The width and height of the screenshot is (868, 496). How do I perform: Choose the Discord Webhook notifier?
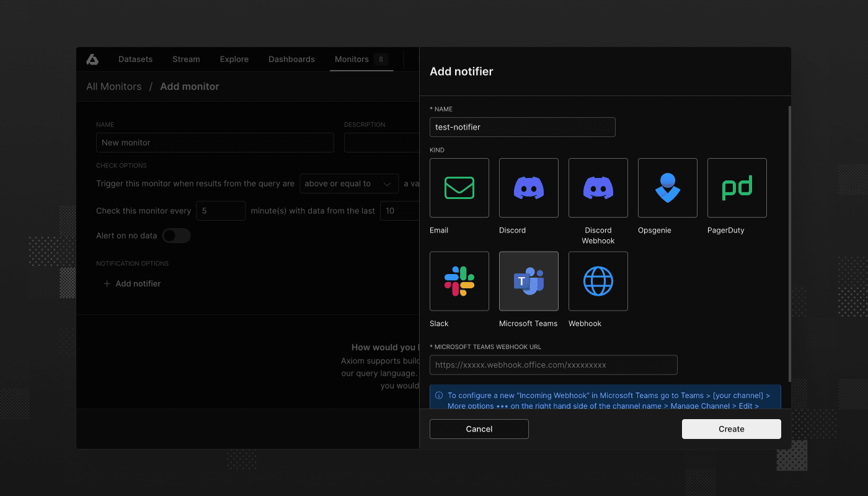[x=598, y=188]
